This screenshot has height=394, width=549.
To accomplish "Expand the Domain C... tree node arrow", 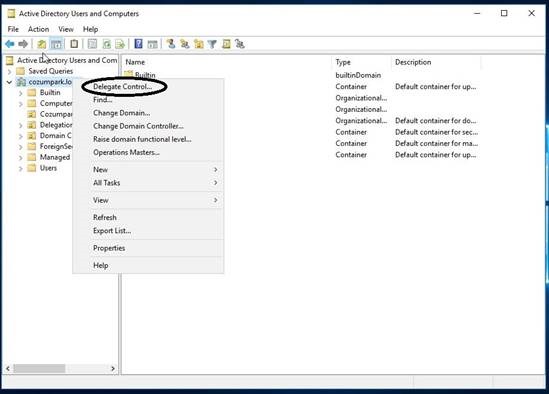I will pyautogui.click(x=21, y=136).
